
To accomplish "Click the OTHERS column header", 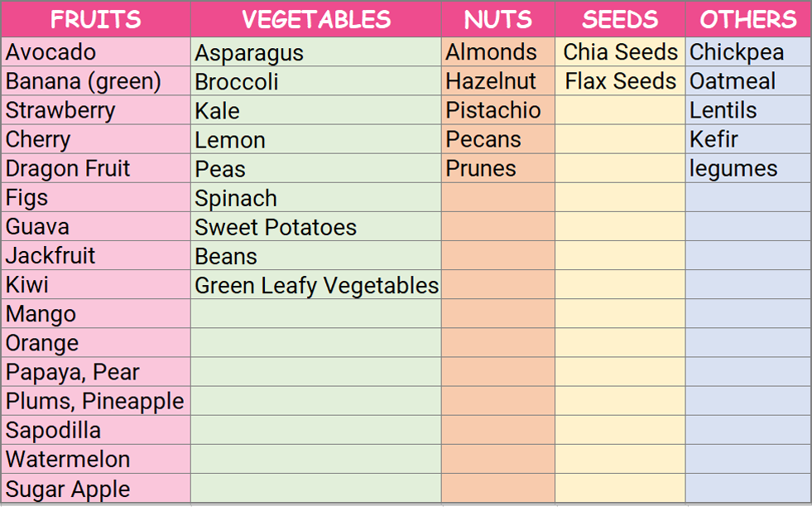I will coord(748,19).
